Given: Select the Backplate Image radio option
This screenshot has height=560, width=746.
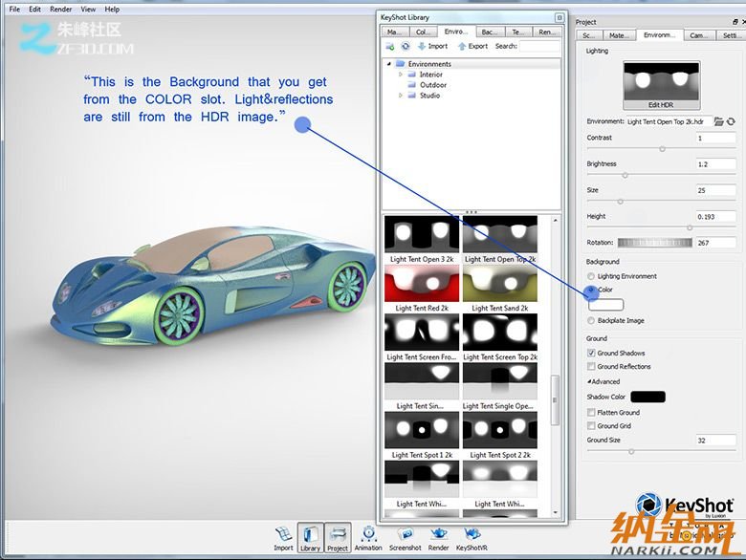Looking at the screenshot, I should click(x=591, y=321).
